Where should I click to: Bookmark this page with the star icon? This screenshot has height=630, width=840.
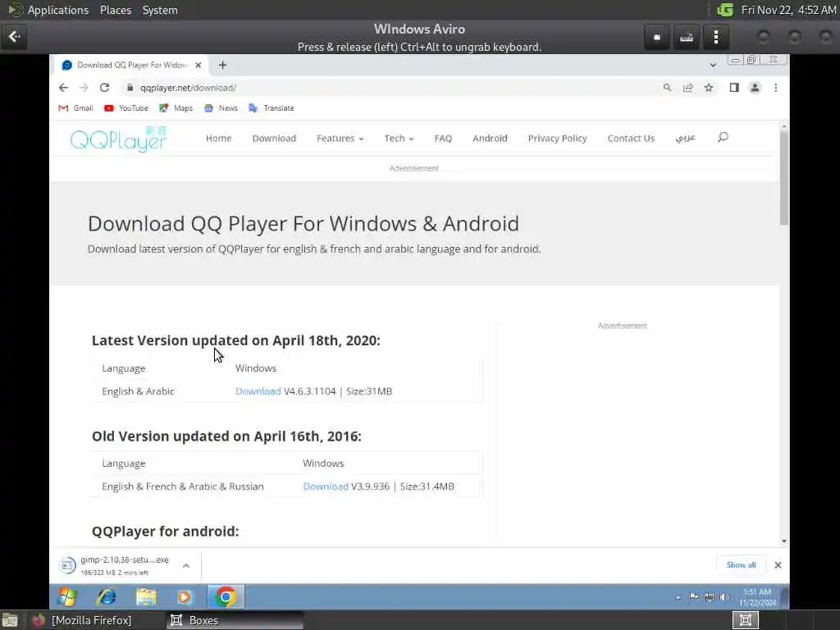[709, 87]
